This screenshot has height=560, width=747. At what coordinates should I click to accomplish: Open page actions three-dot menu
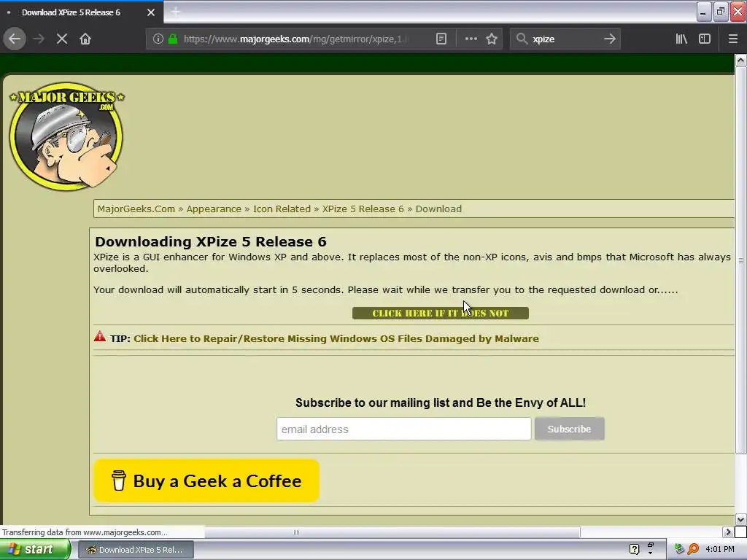pyautogui.click(x=471, y=39)
